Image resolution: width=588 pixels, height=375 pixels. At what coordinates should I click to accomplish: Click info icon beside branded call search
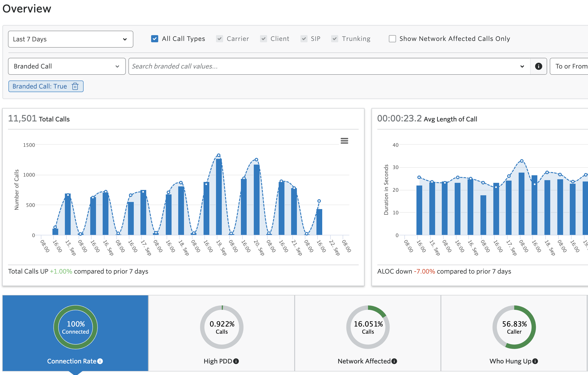(x=538, y=66)
